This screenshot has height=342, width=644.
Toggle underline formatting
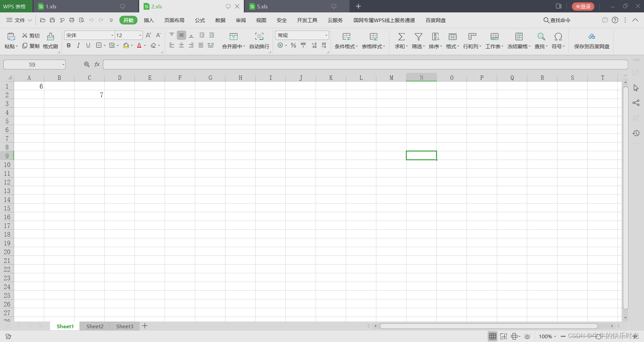tap(88, 46)
